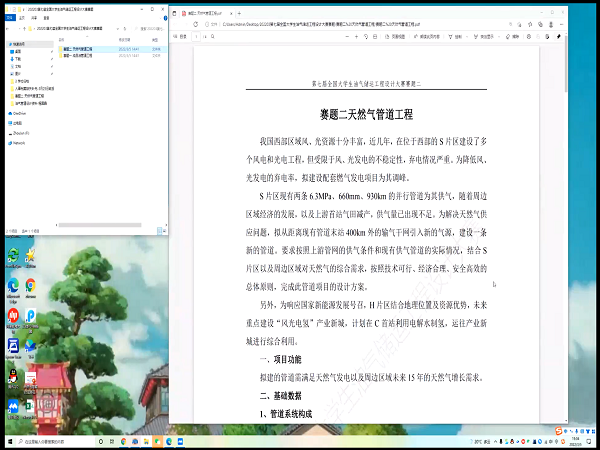Open the 主页 Home tab in File Explorer
This screenshot has width=600, height=450.
click(x=22, y=18)
